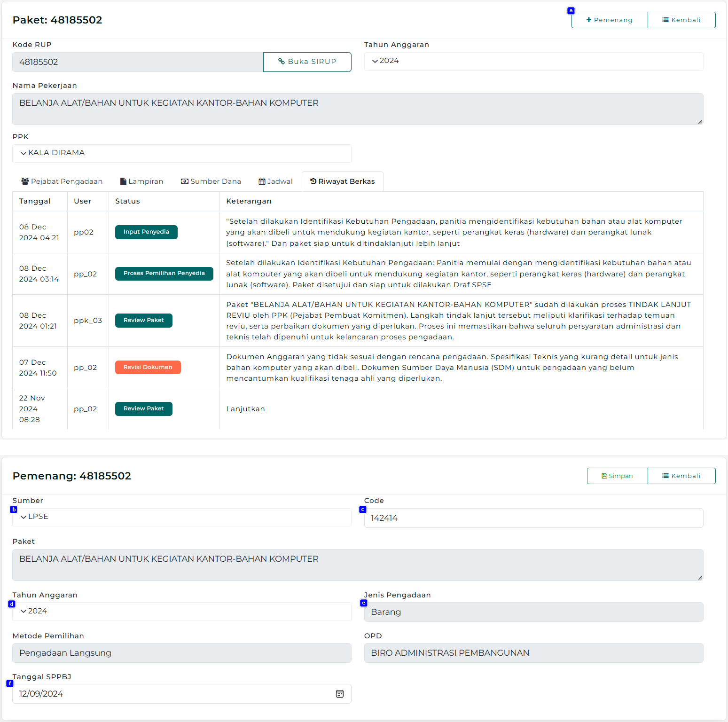This screenshot has width=728, height=722.
Task: Click the resize handle of the Nama Pekerjaan textarea
Action: pos(700,122)
